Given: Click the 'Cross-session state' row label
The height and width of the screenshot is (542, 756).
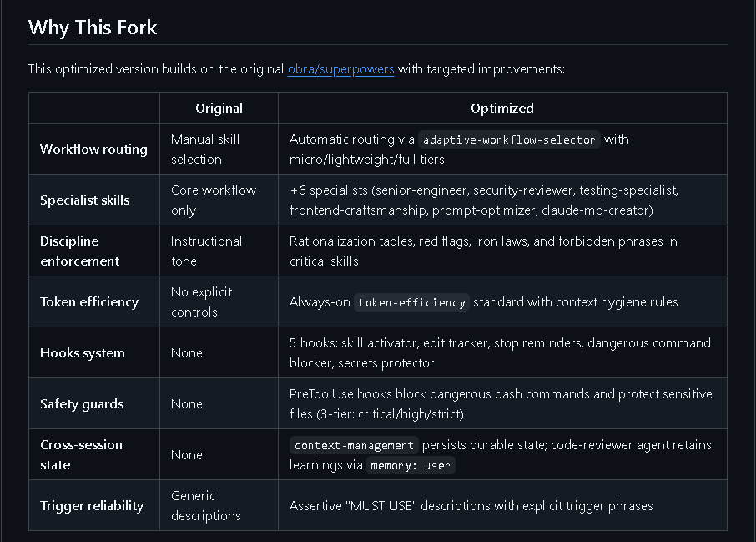Looking at the screenshot, I should 81,454.
